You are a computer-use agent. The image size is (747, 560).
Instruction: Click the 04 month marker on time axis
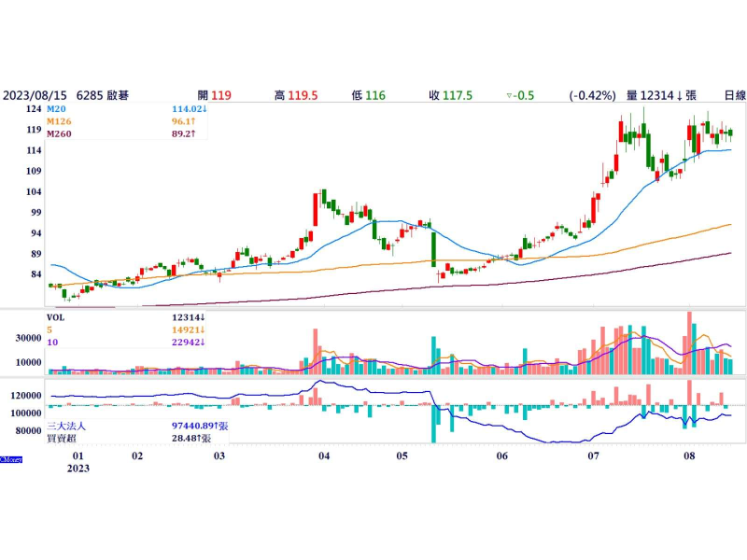tap(324, 457)
